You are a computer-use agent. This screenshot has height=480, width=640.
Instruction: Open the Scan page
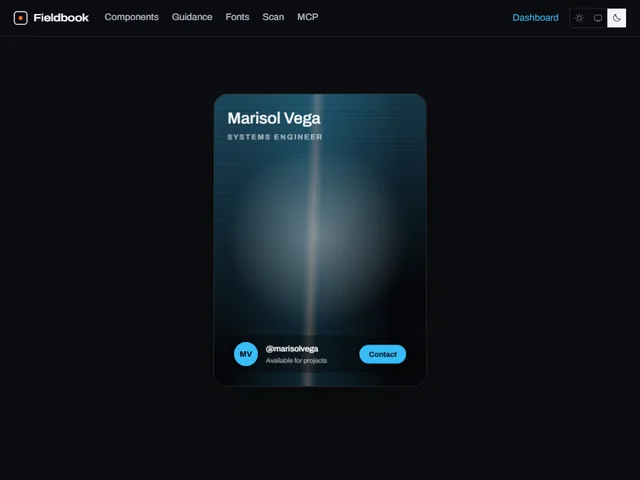[x=273, y=17]
